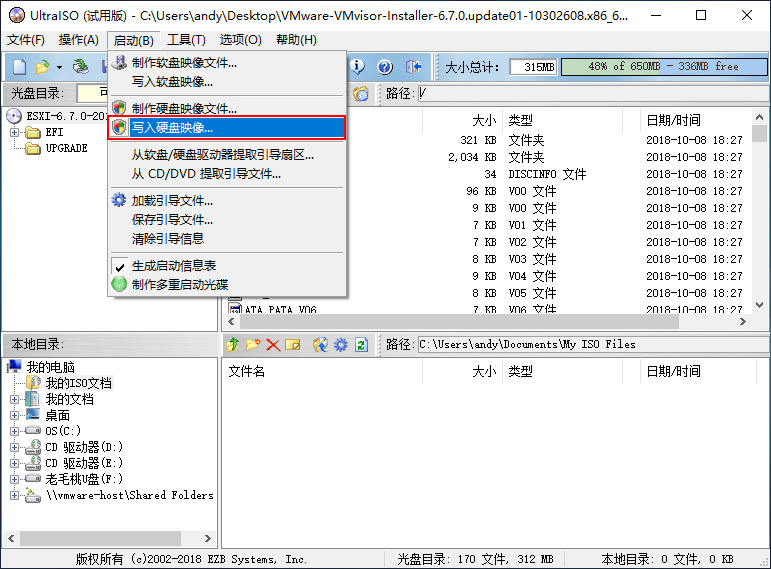Select the UPGRADE folder in disc tree

[x=66, y=148]
